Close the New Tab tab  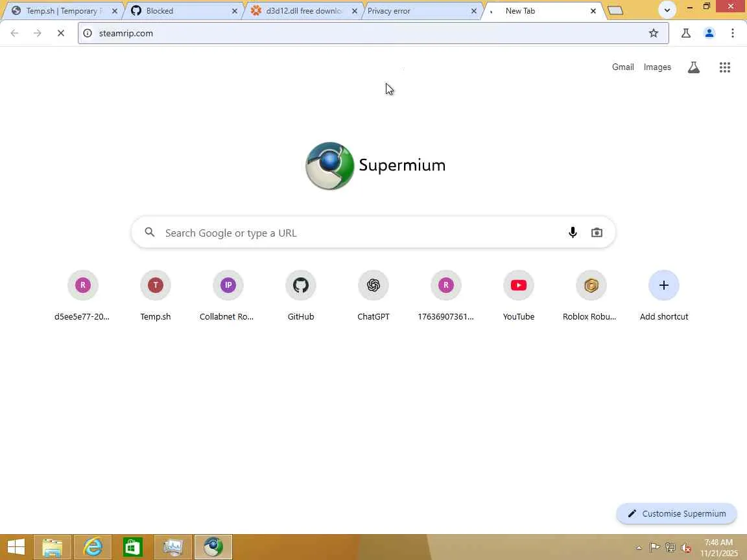593,11
